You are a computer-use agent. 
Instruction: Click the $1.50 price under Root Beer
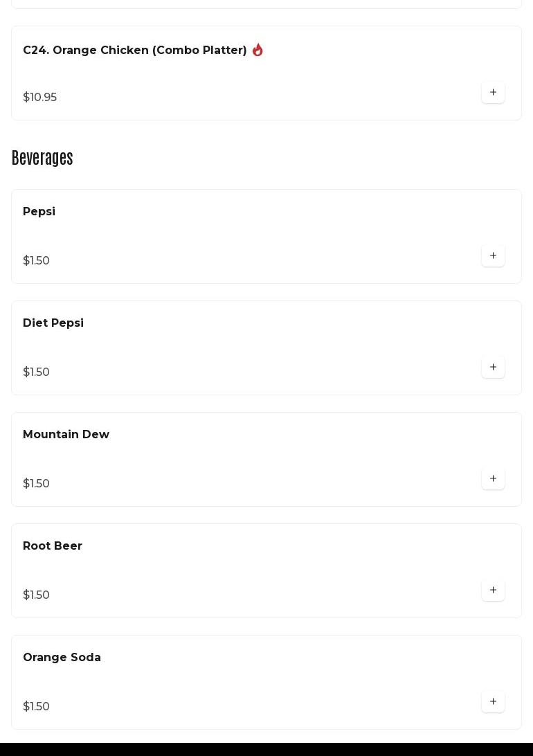[x=36, y=595]
